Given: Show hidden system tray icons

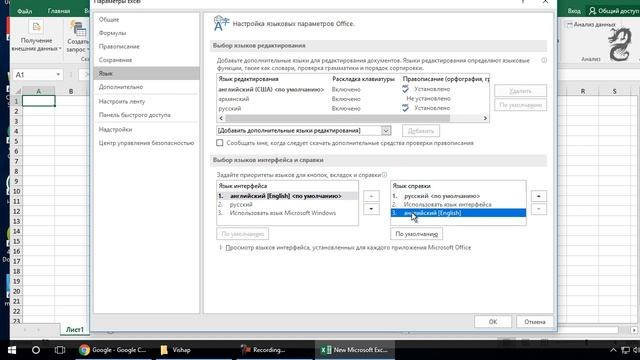Looking at the screenshot, I should click(613, 350).
